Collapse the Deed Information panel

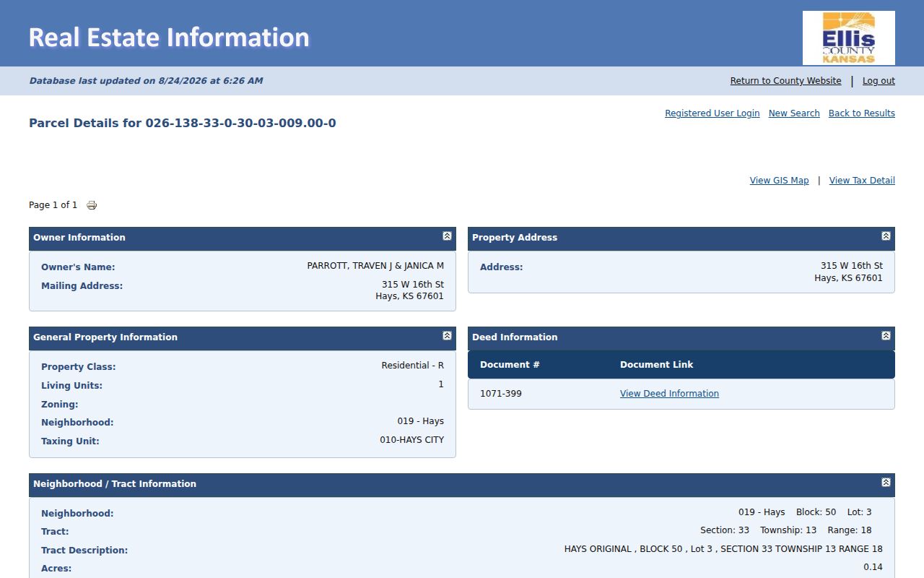click(x=886, y=336)
